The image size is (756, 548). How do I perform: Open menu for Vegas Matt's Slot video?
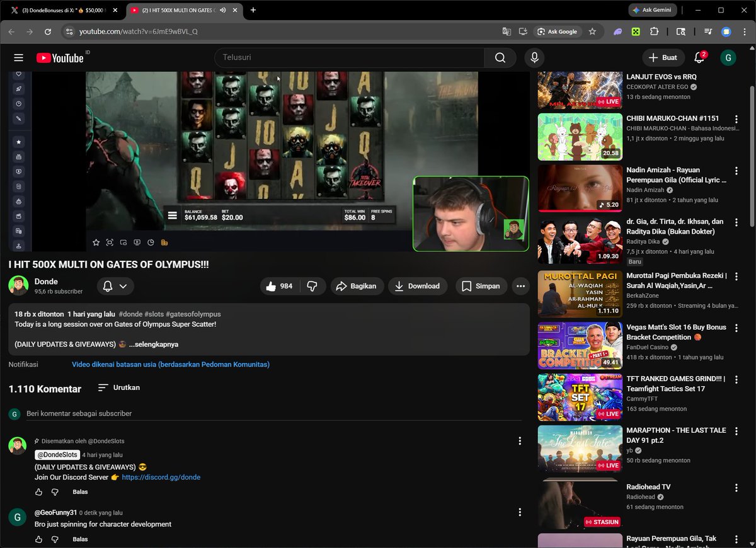736,328
